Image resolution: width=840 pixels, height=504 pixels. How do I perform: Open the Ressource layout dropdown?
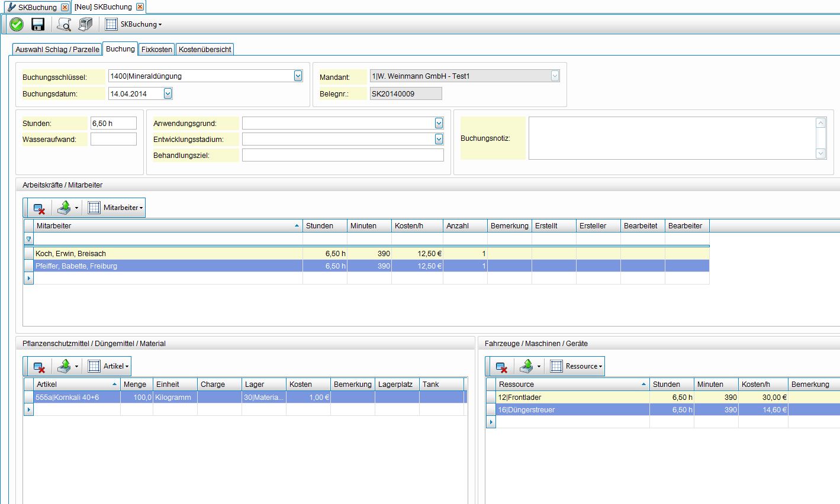[600, 367]
